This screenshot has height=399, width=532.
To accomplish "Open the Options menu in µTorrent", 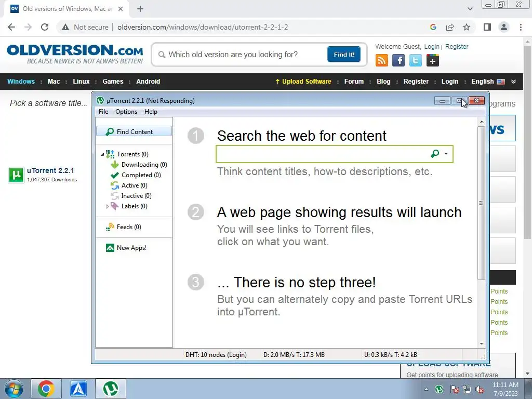I will (x=126, y=112).
